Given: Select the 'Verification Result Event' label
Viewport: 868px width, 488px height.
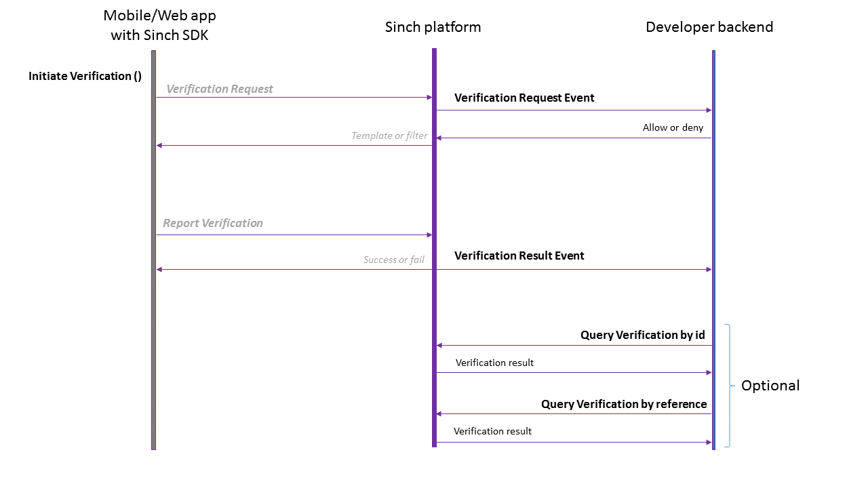Looking at the screenshot, I should tap(519, 256).
